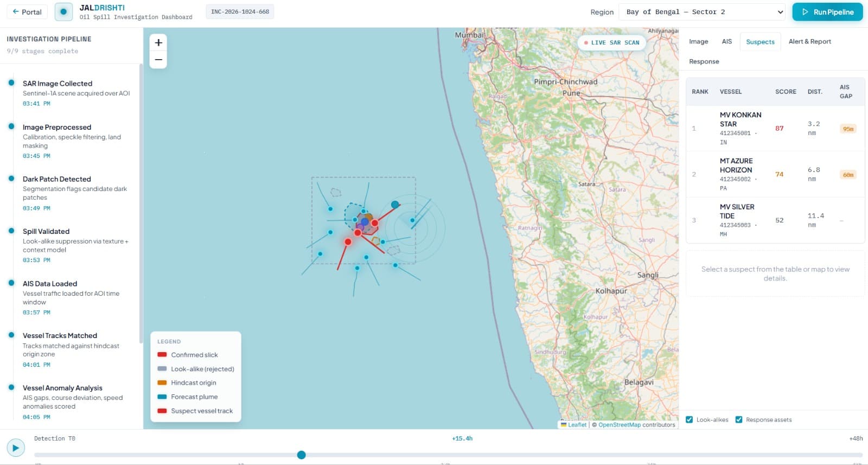Click the Vessel Tracks Matched stage dot
Screen dimensions: 868x465
pos(11,335)
